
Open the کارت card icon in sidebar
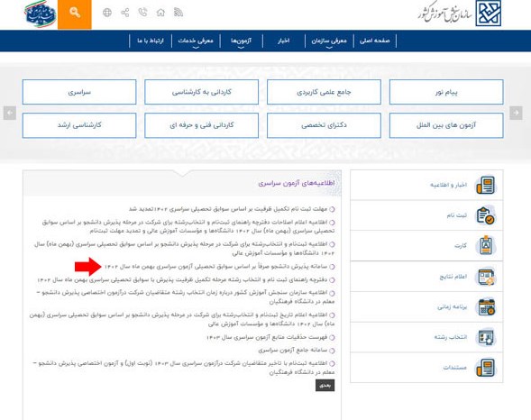pyautogui.click(x=486, y=245)
